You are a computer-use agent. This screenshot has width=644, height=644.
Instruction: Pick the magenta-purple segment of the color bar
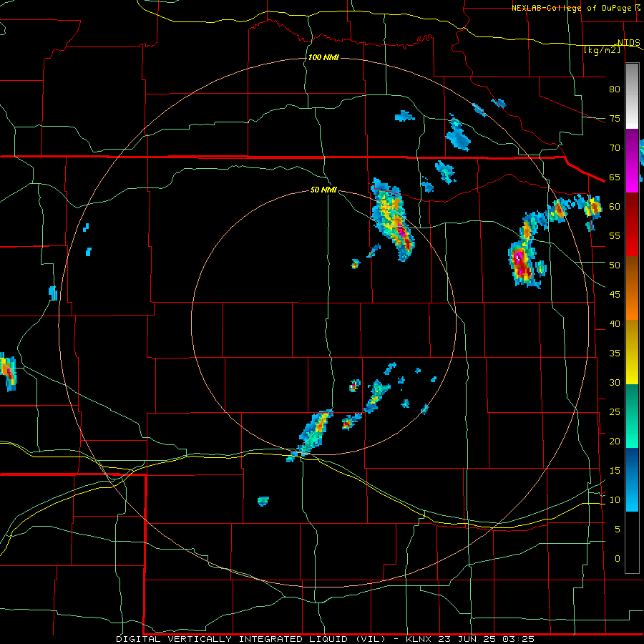coord(632,160)
